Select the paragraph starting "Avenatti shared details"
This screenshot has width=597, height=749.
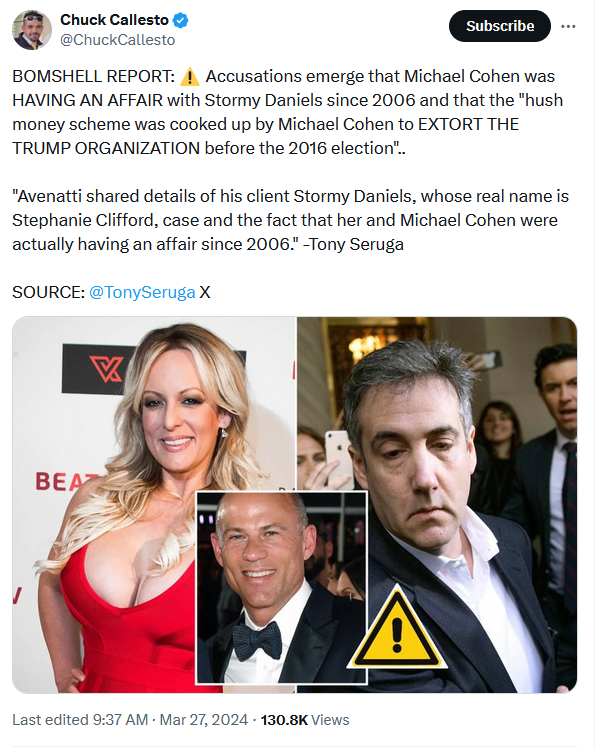point(290,220)
